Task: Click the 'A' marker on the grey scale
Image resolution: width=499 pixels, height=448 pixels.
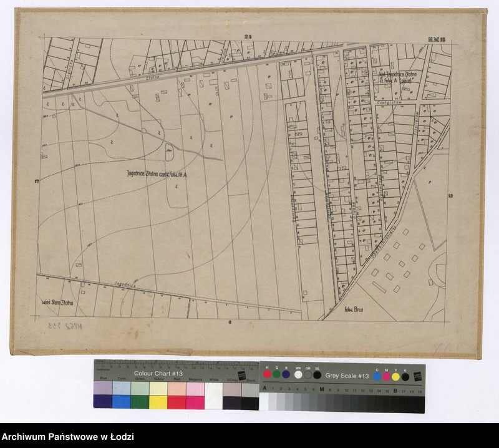Action: pyautogui.click(x=264, y=389)
